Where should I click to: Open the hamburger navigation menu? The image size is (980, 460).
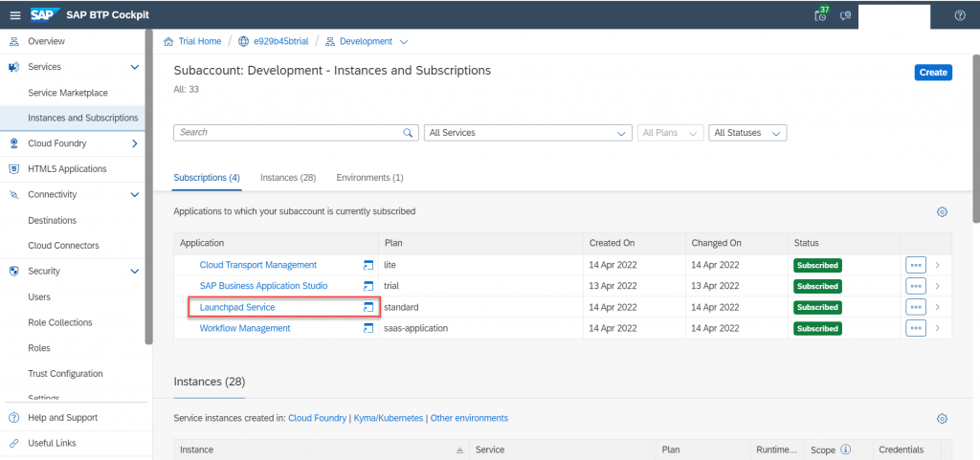15,15
